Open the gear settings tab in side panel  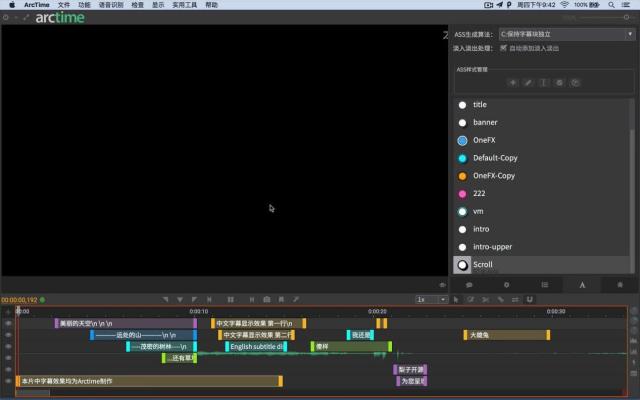click(507, 285)
